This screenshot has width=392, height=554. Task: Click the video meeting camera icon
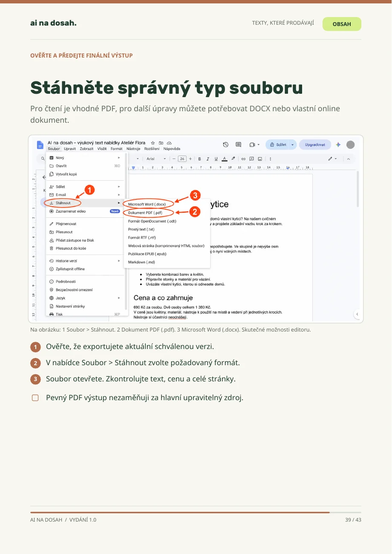[x=252, y=145]
